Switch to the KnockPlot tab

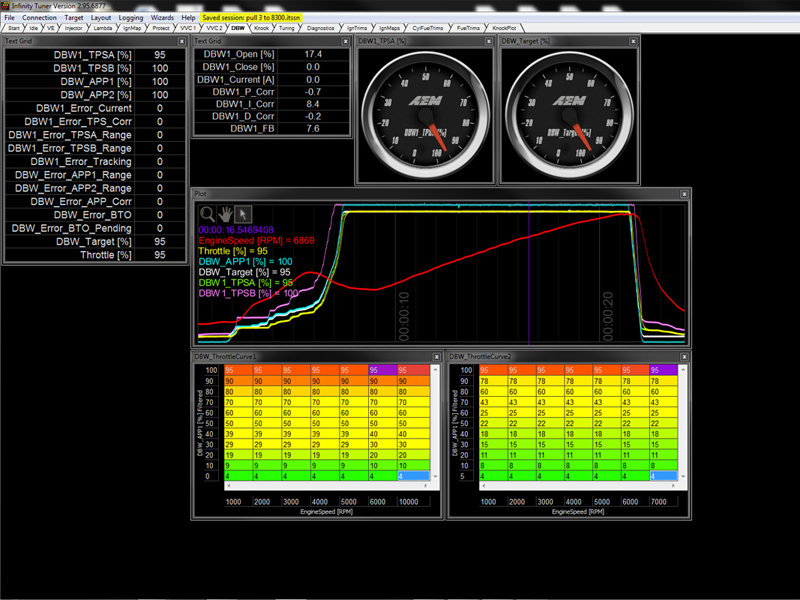point(504,28)
